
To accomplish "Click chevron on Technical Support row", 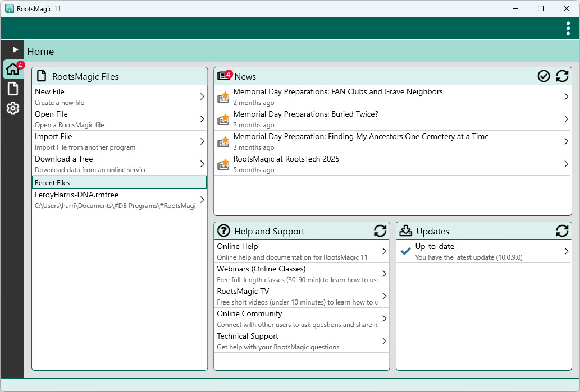I will pyautogui.click(x=384, y=341).
